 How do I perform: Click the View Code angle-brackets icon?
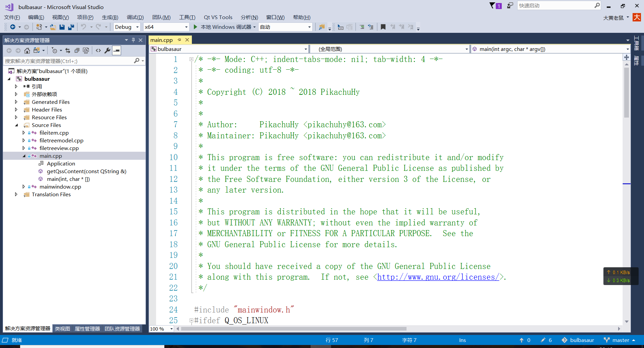pos(98,51)
